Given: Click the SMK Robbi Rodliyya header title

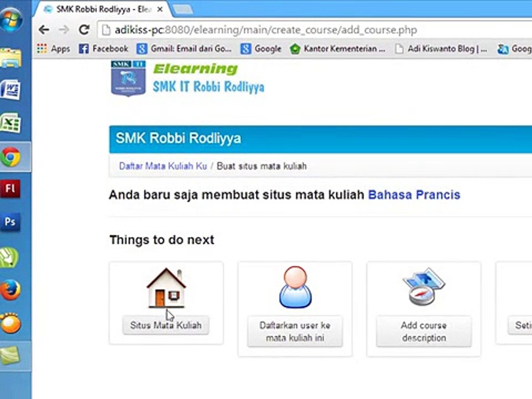Looking at the screenshot, I should coord(178,138).
